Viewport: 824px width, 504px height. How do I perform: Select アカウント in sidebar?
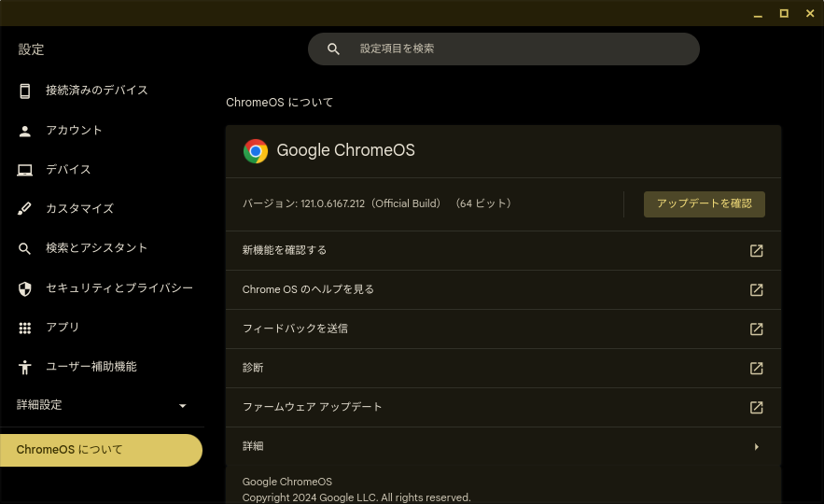[74, 131]
